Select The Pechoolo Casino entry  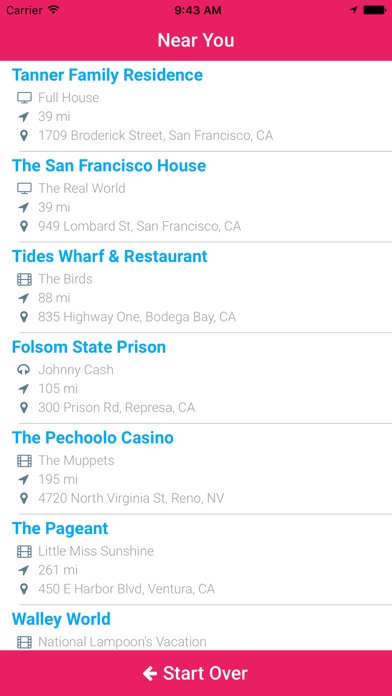196,469
